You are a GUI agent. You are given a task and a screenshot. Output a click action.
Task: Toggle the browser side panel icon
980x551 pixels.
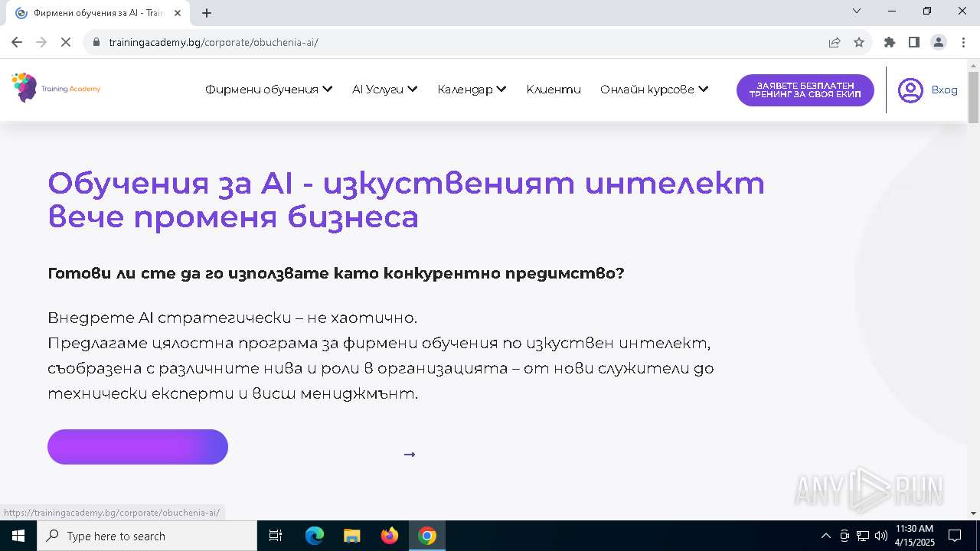pos(913,42)
